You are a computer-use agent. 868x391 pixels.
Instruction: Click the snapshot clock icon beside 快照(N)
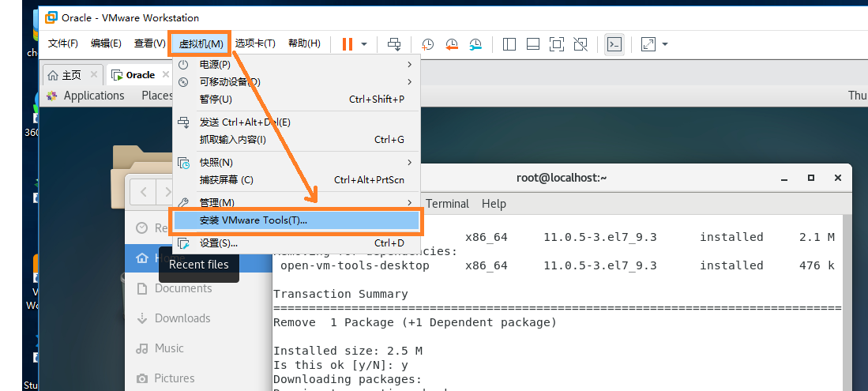183,162
